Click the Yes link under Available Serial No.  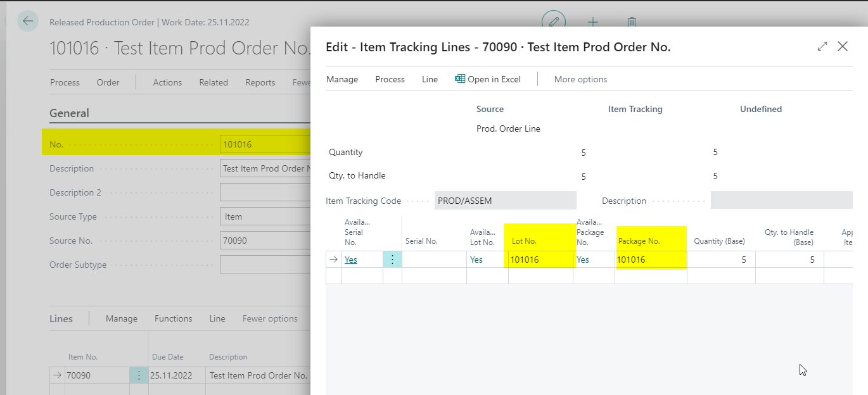[351, 260]
